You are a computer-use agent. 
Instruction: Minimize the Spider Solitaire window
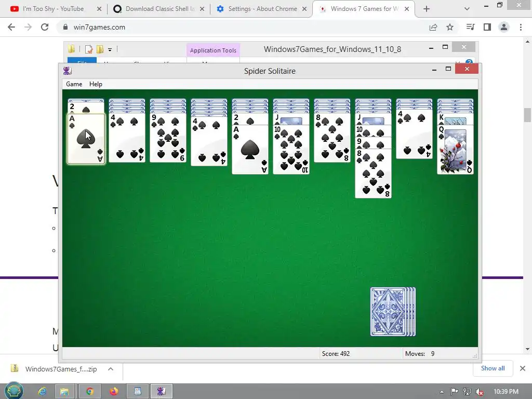click(x=434, y=70)
